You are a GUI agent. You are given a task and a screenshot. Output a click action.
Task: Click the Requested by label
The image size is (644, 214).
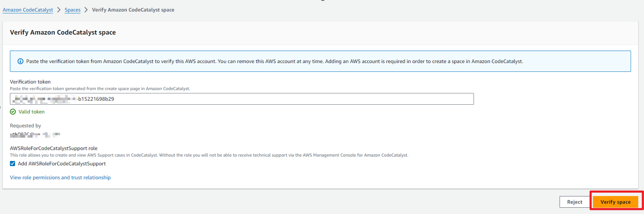pyautogui.click(x=25, y=126)
